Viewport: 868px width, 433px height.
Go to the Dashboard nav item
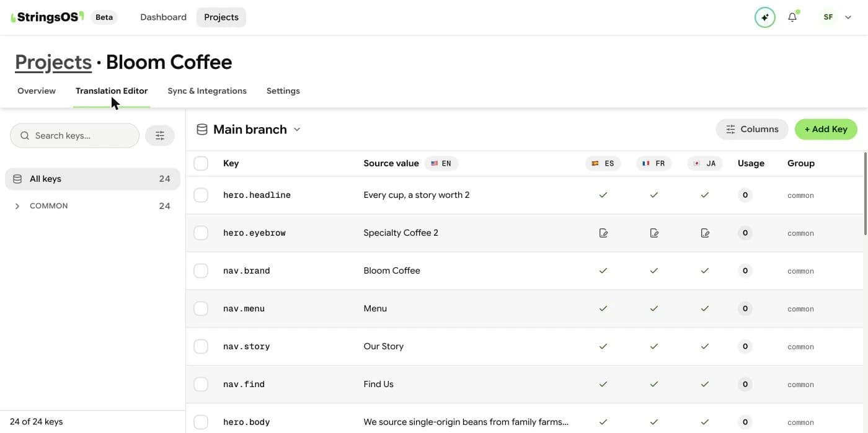tap(163, 17)
